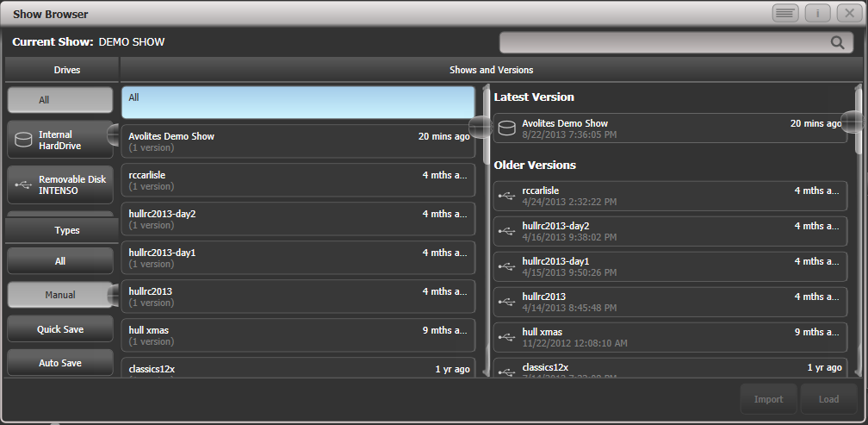This screenshot has width=868, height=425.
Task: Choose hullrc2013-day1 4/15/2013 version
Action: click(670, 266)
